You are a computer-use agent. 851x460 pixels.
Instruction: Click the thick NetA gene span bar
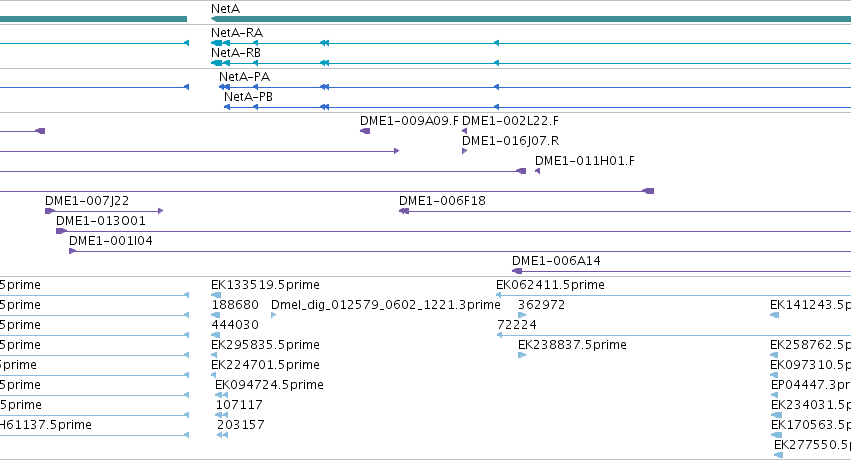coord(531,19)
